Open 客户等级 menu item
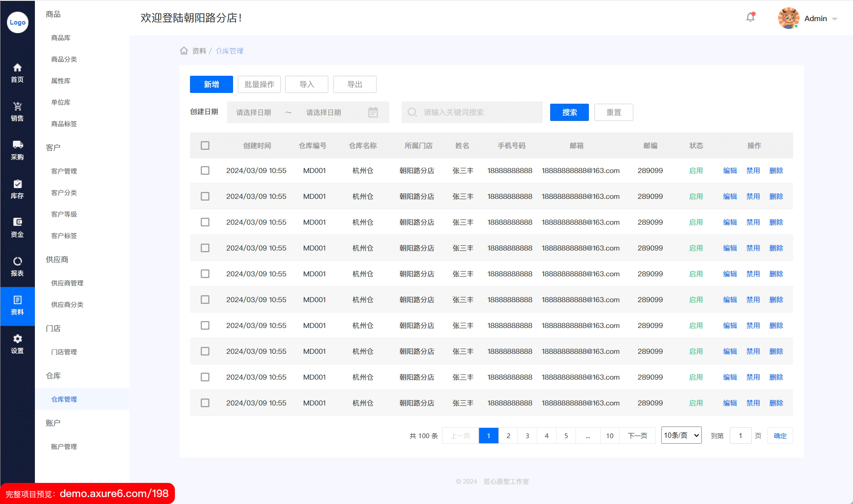The height and width of the screenshot is (504, 853). tap(64, 214)
